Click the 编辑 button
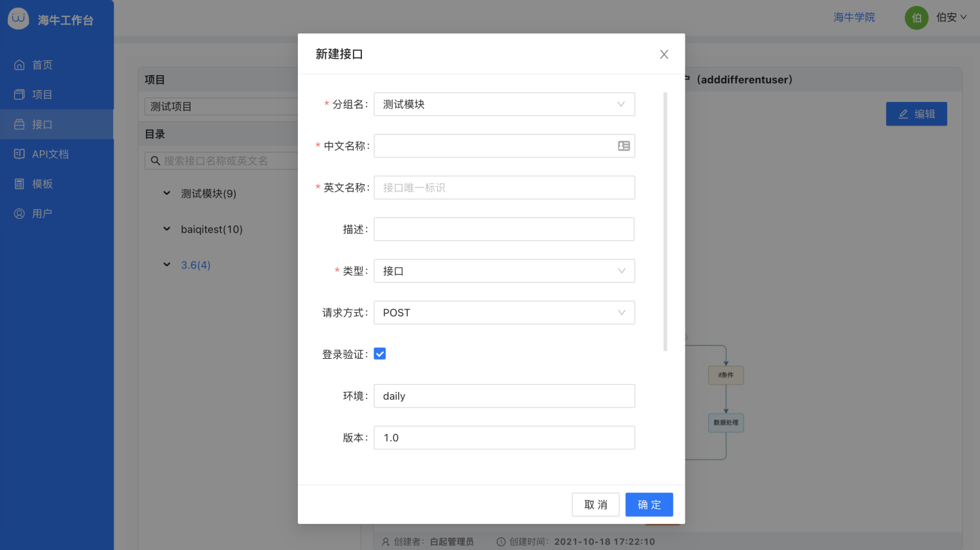This screenshot has height=550, width=980. click(916, 114)
